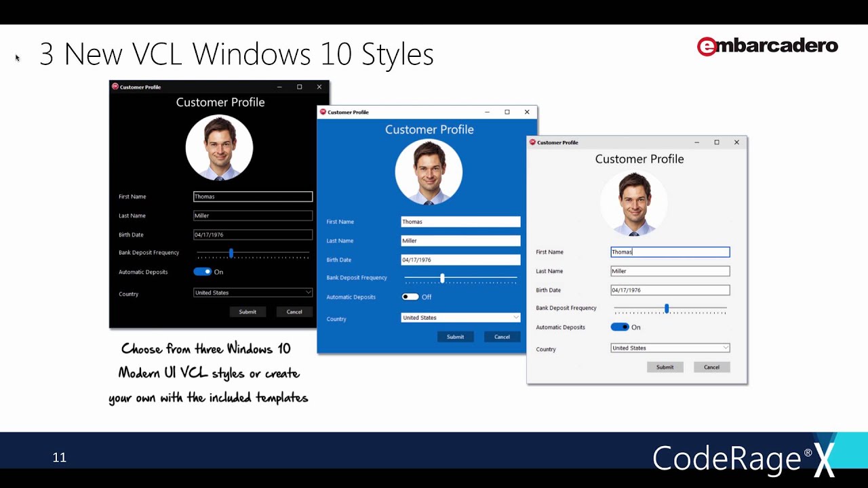Cancel the form in the blue window
868x488 pixels.
coord(502,337)
